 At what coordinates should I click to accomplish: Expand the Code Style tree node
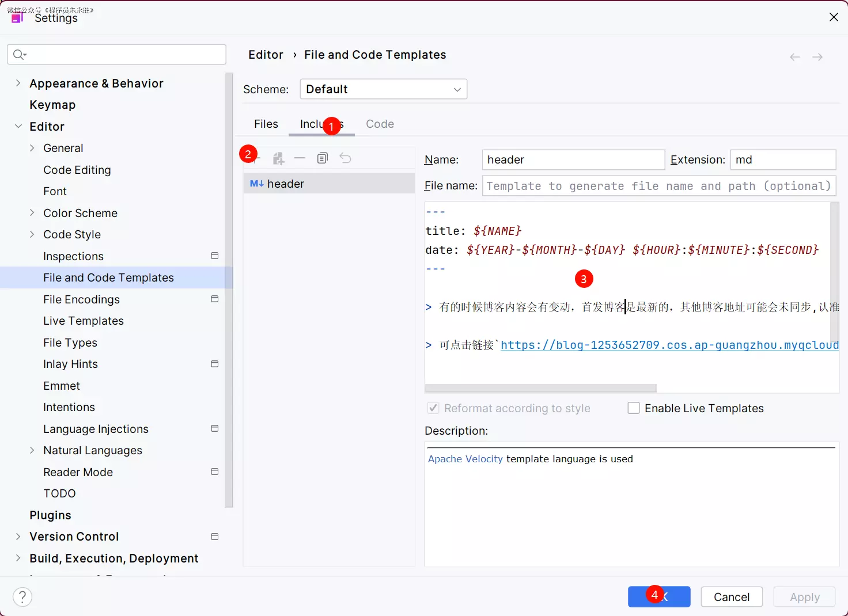point(32,234)
